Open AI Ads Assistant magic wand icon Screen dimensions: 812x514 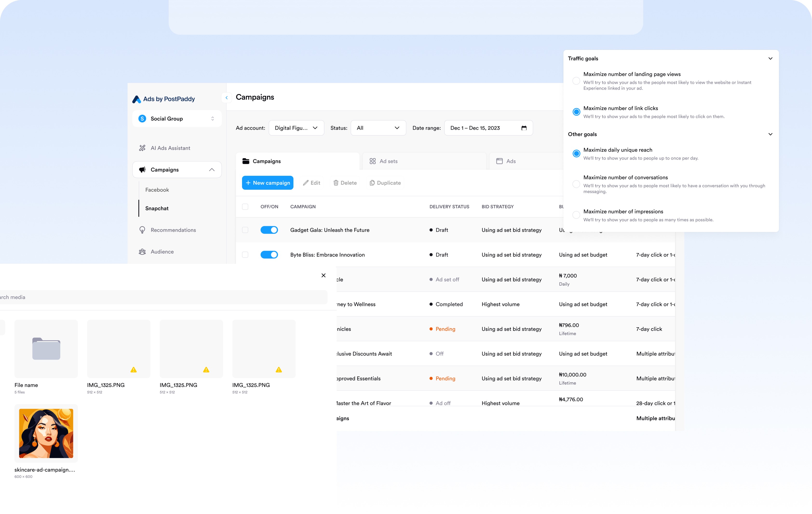142,148
